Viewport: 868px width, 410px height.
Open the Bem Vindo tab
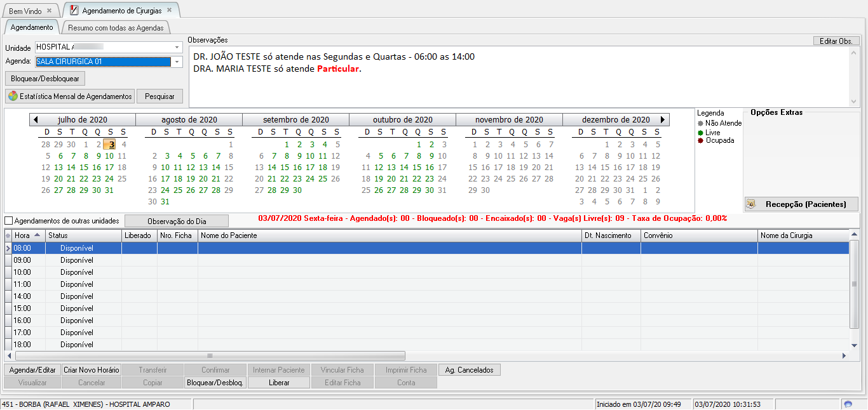tap(25, 11)
